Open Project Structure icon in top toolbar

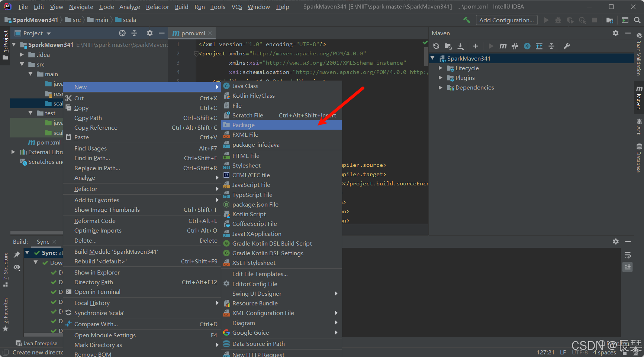610,20
